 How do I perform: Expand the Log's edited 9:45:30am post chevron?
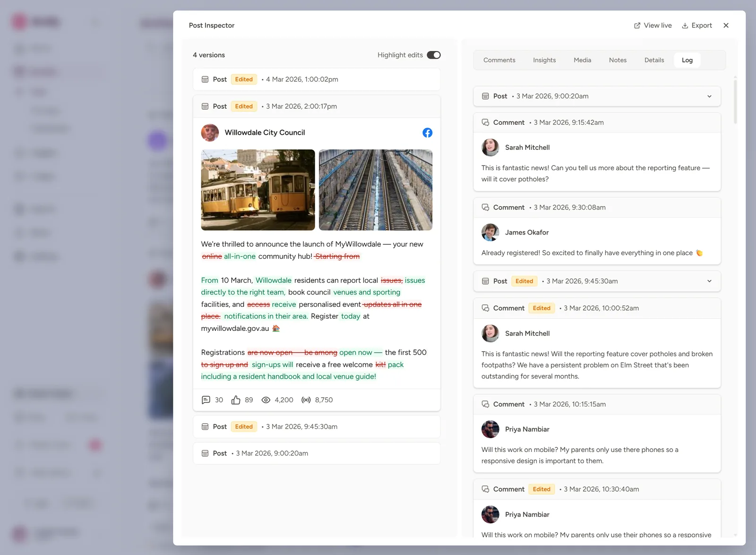click(x=709, y=281)
